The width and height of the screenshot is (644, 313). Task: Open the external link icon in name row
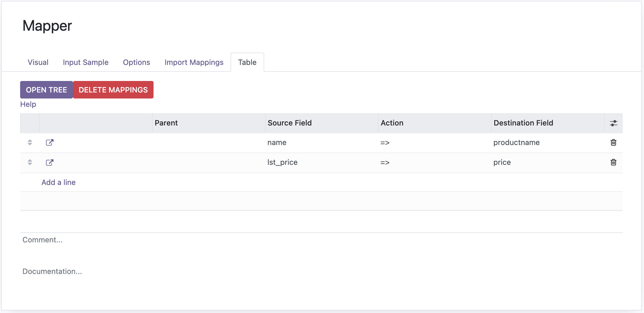(50, 142)
